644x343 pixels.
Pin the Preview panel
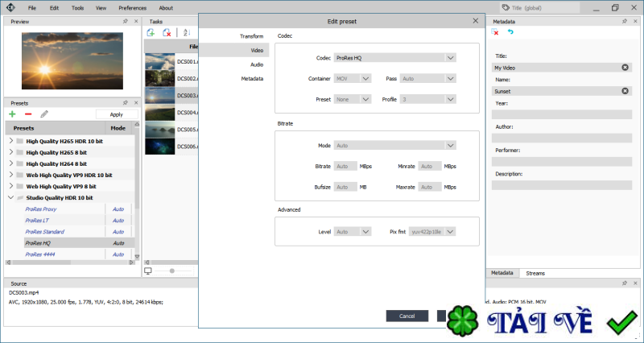(x=125, y=22)
